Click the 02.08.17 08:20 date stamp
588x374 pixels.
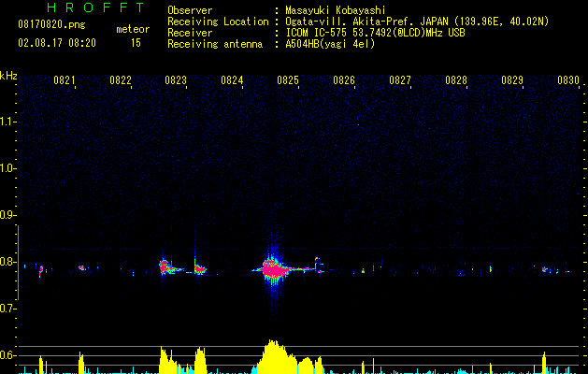(57, 43)
